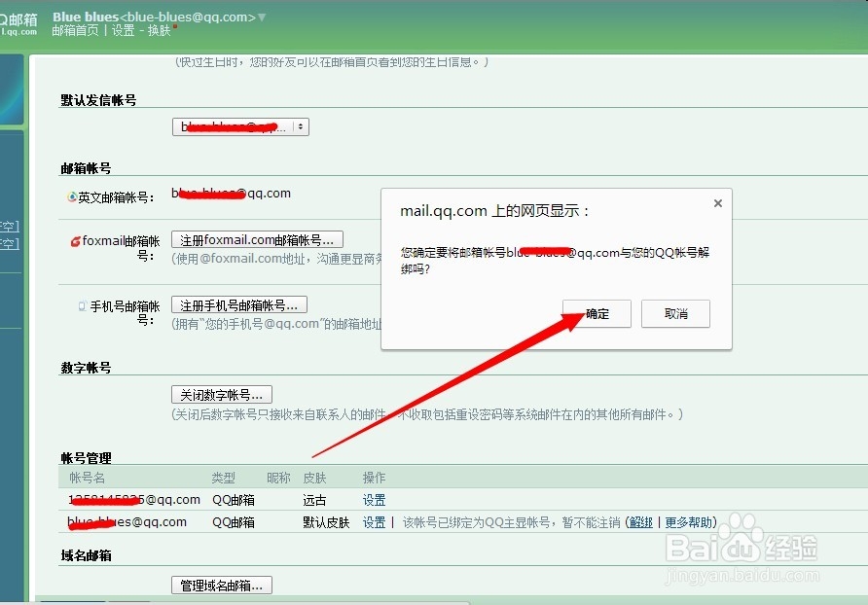This screenshot has height=605, width=868.
Task: Select the 类型 column header
Action: point(223,478)
